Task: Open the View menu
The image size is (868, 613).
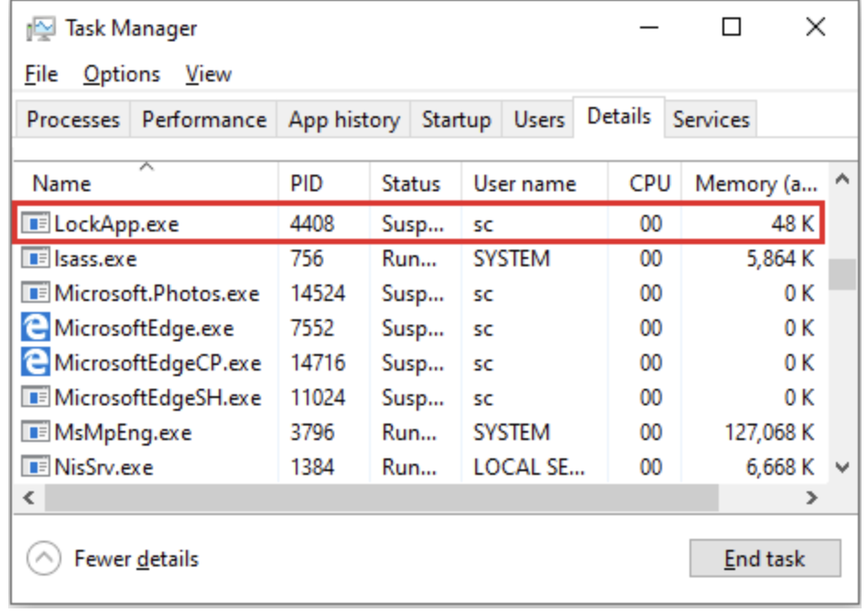Action: (208, 74)
